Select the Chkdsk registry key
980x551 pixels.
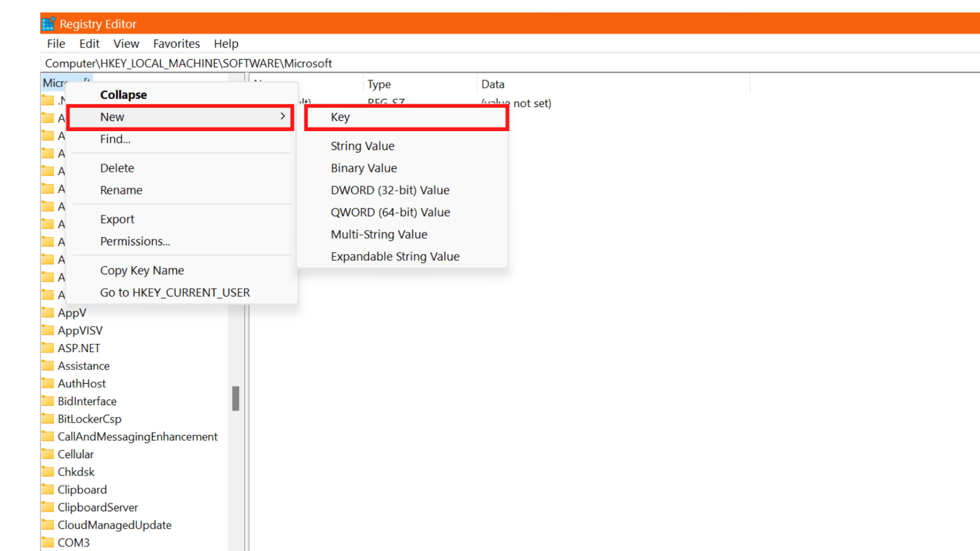(76, 472)
